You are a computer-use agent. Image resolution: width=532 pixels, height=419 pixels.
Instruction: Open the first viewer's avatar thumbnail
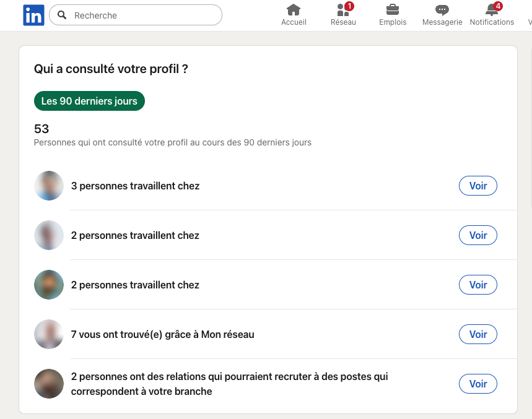(x=48, y=185)
